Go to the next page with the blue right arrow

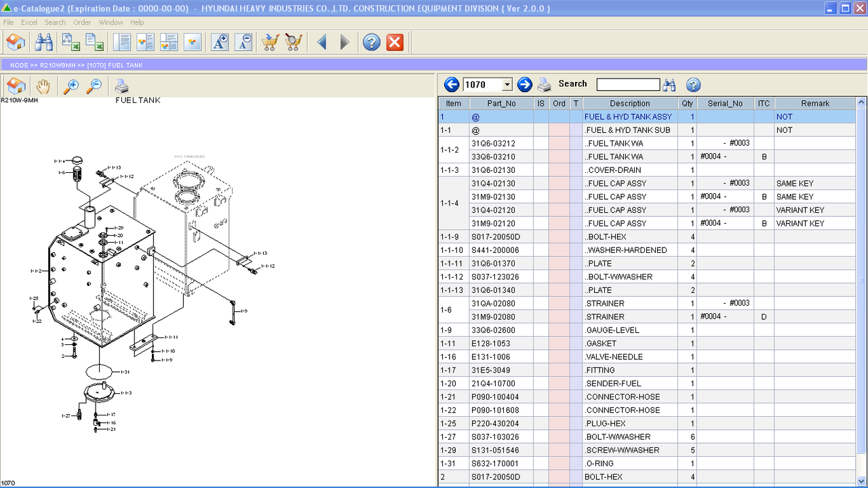pyautogui.click(x=524, y=85)
